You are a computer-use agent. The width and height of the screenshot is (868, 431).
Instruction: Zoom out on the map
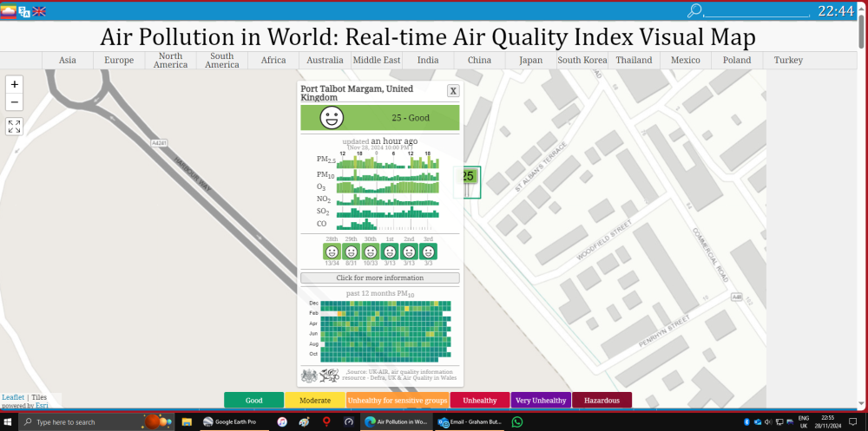tap(15, 102)
